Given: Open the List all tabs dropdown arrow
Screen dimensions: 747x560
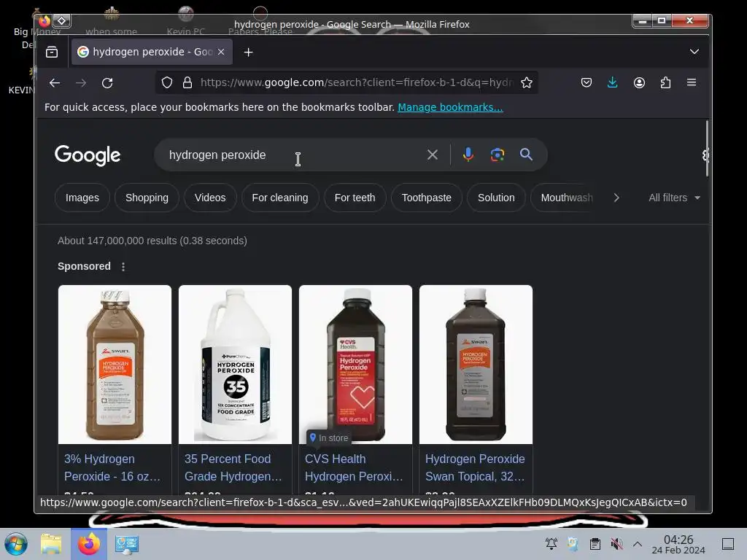Looking at the screenshot, I should tap(694, 52).
